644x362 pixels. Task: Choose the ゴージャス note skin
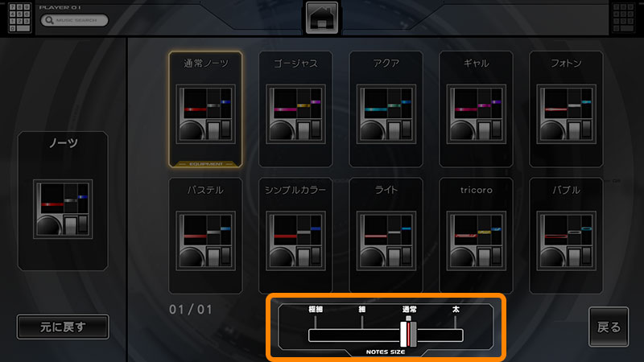click(295, 109)
